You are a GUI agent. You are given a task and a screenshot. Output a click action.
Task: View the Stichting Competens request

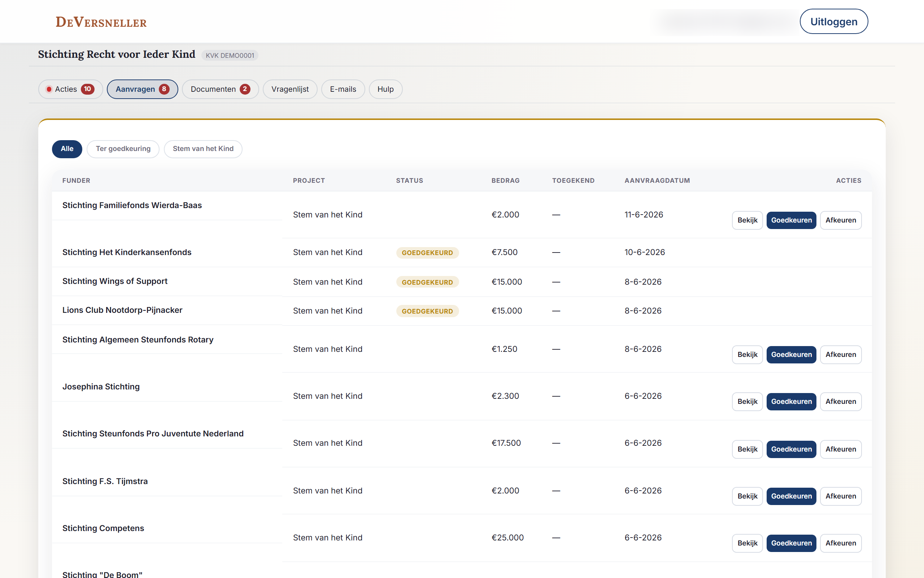tap(747, 543)
